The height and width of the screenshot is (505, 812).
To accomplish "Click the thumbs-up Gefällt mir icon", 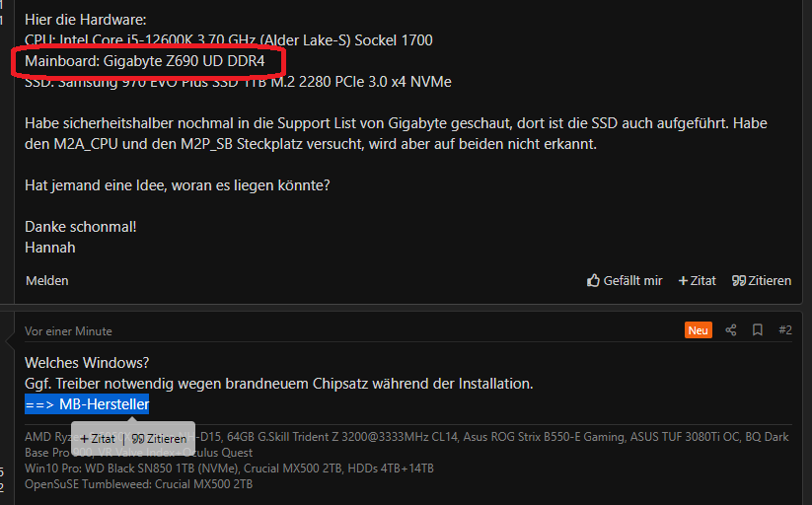I will [x=594, y=280].
